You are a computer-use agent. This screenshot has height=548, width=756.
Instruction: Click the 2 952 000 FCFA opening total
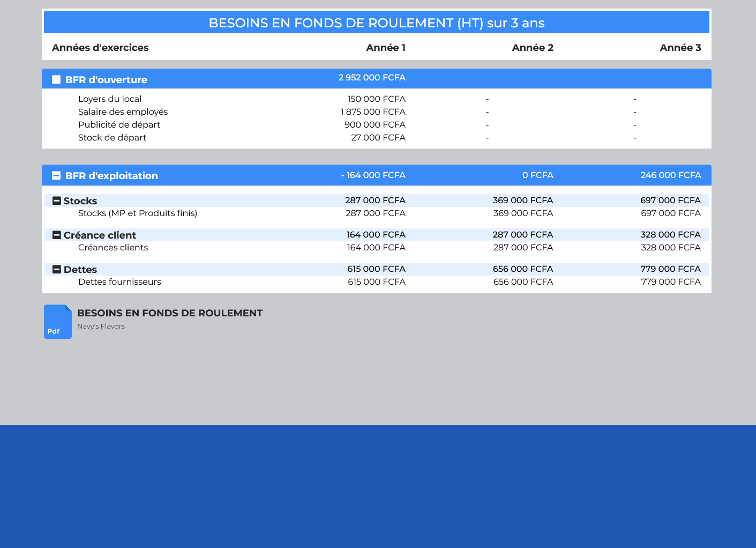(x=371, y=78)
